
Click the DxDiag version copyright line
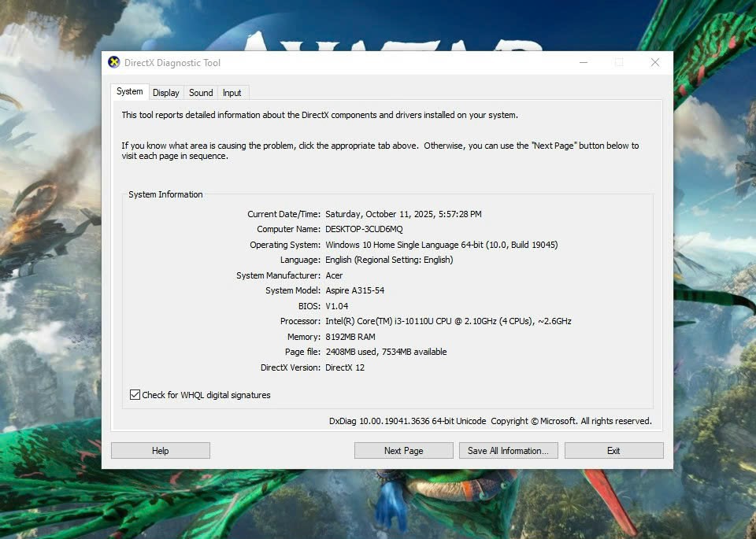490,421
